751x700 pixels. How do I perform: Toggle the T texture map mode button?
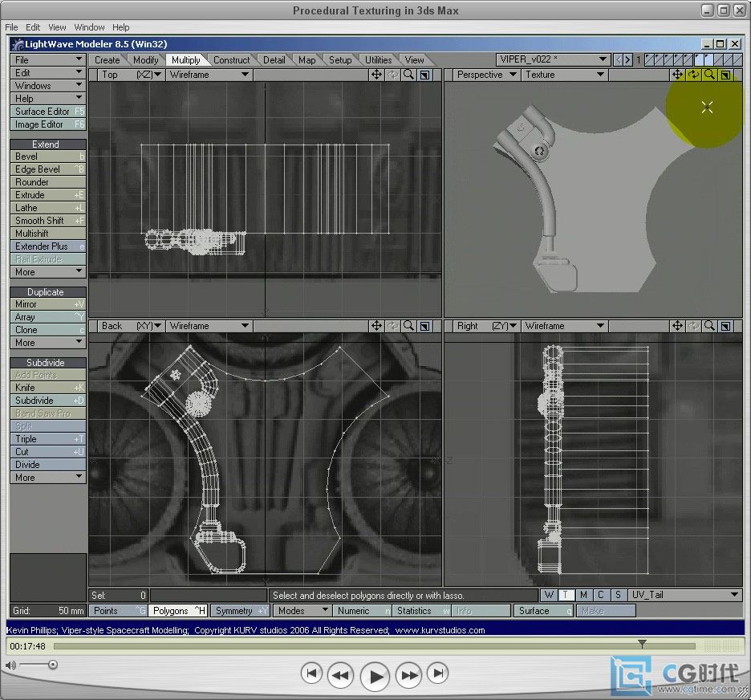coord(566,595)
